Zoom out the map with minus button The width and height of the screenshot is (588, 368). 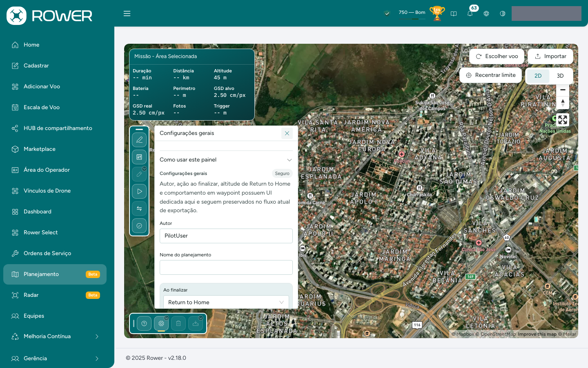563,90
